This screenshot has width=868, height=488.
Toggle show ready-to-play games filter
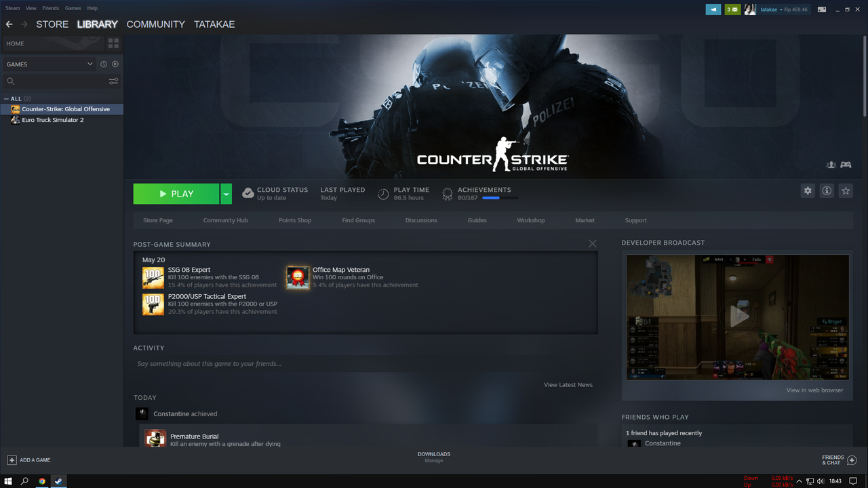pos(115,64)
